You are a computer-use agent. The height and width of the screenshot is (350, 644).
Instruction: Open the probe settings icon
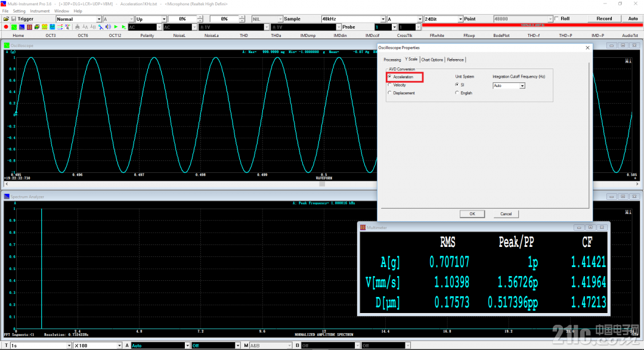coord(101,27)
